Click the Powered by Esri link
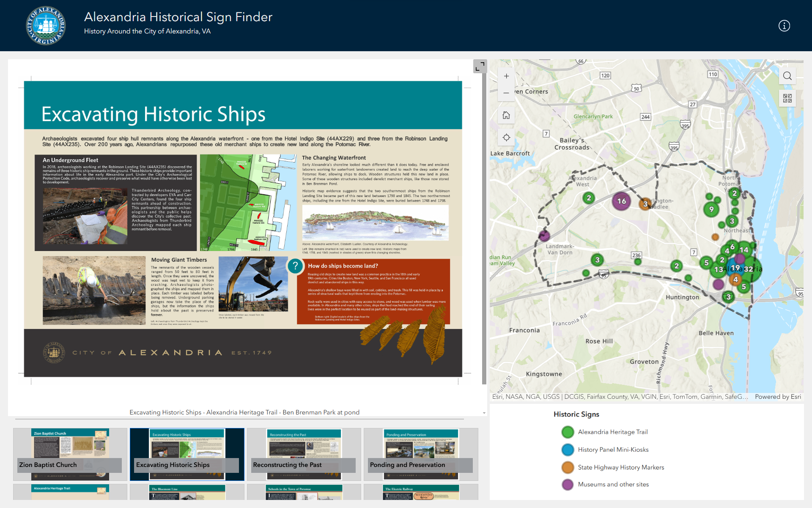The height and width of the screenshot is (508, 812). tap(778, 397)
